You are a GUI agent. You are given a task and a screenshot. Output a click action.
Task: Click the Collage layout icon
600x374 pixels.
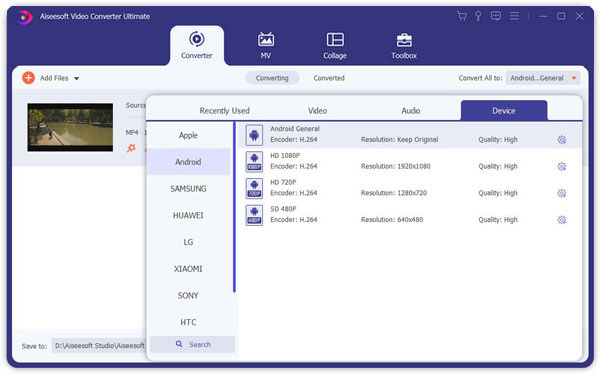pyautogui.click(x=335, y=39)
